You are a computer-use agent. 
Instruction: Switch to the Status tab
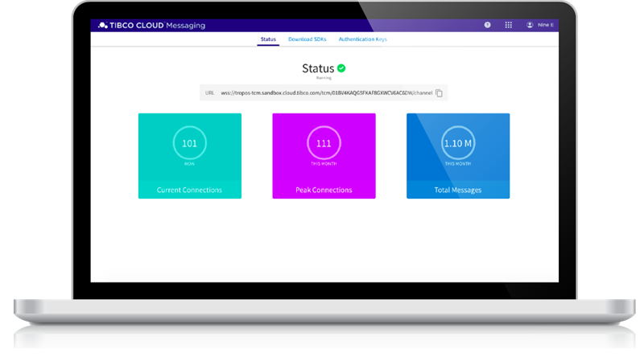pos(268,39)
